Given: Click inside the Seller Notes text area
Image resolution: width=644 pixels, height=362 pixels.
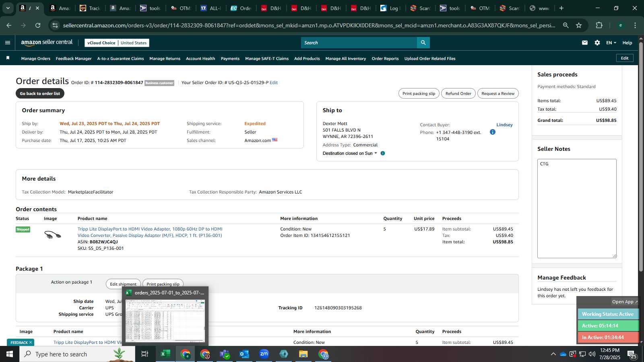Looking at the screenshot, I should [x=577, y=208].
